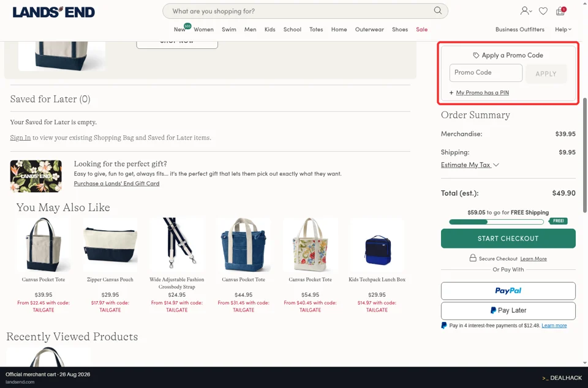Go to Business Outfitters
This screenshot has width=588, height=388.
[520, 29]
